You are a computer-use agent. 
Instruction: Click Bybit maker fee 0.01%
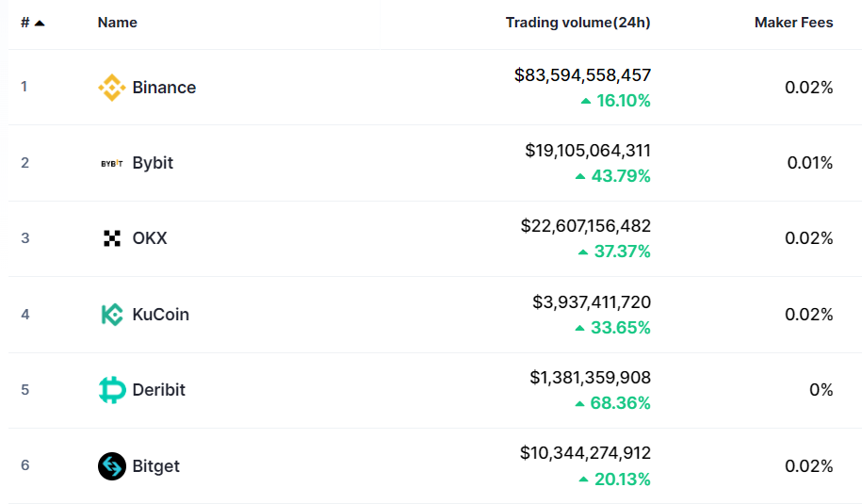click(810, 163)
